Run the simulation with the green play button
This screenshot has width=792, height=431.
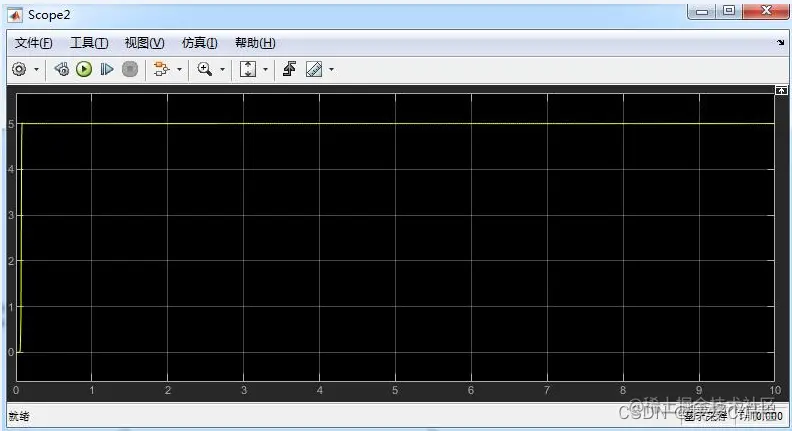84,69
